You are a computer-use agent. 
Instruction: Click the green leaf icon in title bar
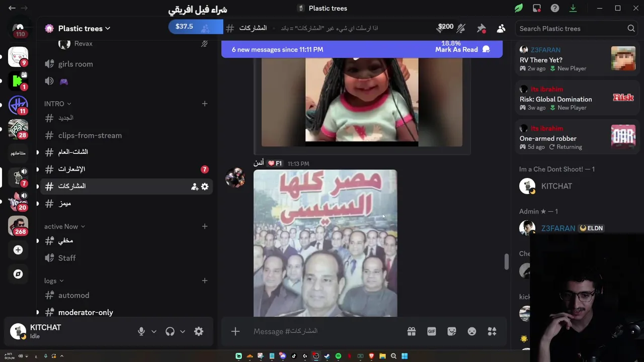(519, 8)
